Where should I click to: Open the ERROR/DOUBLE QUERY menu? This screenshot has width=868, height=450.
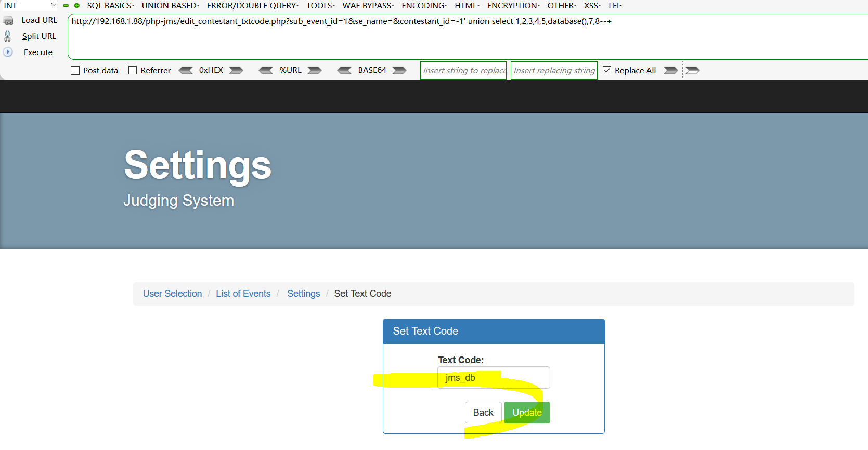click(x=253, y=5)
